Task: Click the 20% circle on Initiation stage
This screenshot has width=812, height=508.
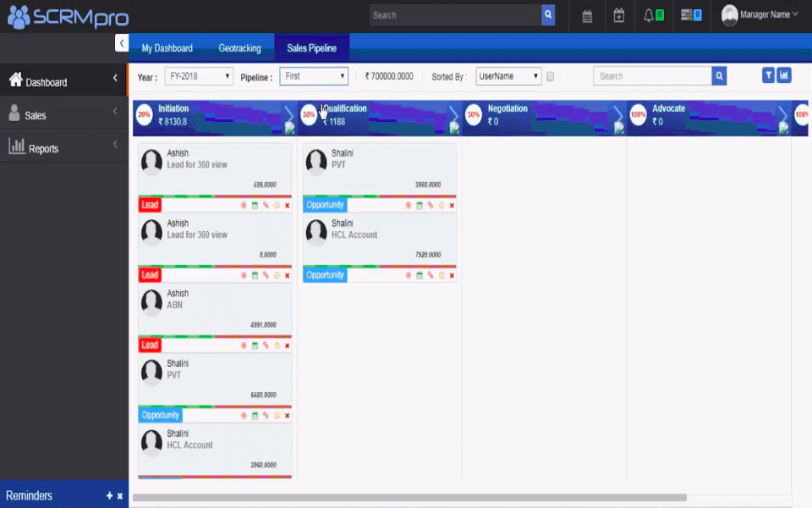Action: tap(144, 114)
